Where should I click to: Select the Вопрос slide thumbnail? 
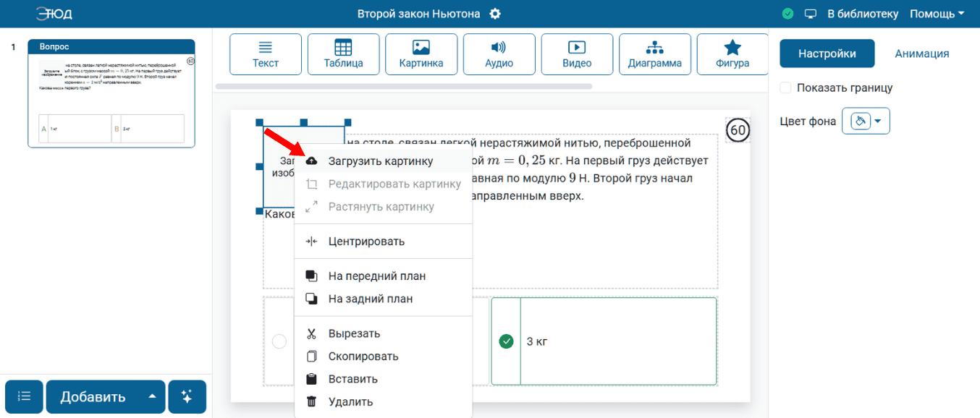coord(111,93)
